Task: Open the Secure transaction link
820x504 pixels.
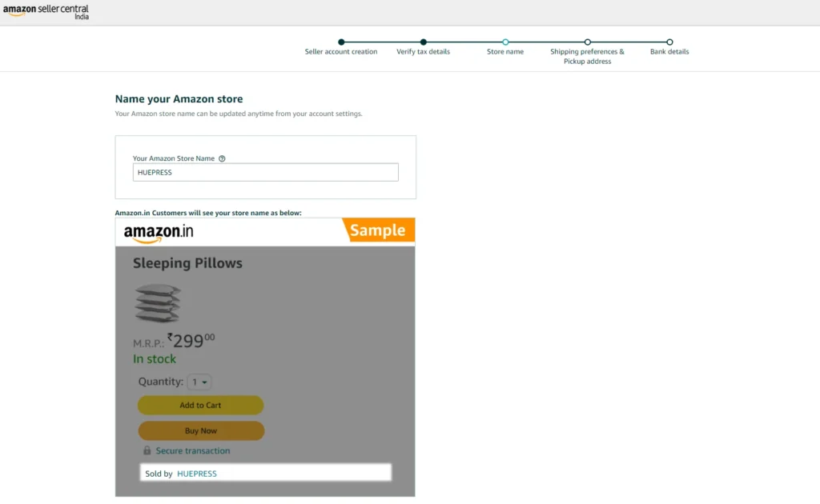Action: pos(192,450)
